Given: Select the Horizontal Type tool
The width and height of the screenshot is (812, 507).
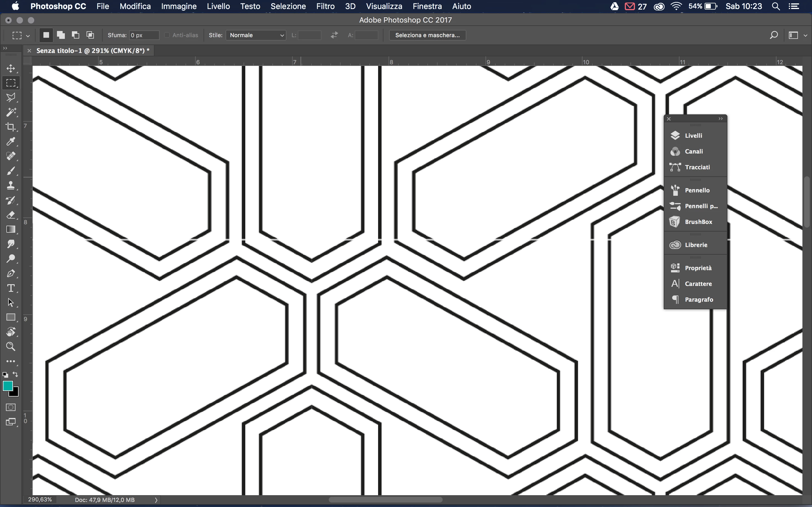Looking at the screenshot, I should [x=11, y=288].
